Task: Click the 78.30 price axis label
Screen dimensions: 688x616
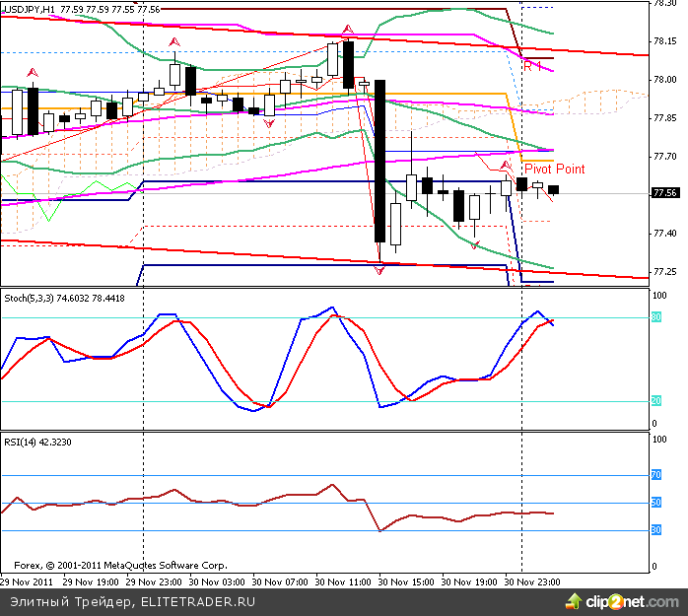Action: click(x=663, y=3)
